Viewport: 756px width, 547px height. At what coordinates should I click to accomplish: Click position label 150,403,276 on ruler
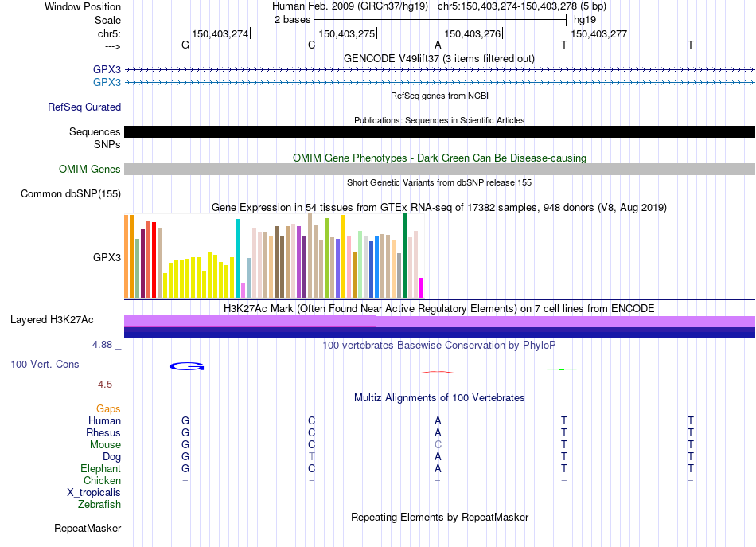tap(473, 33)
